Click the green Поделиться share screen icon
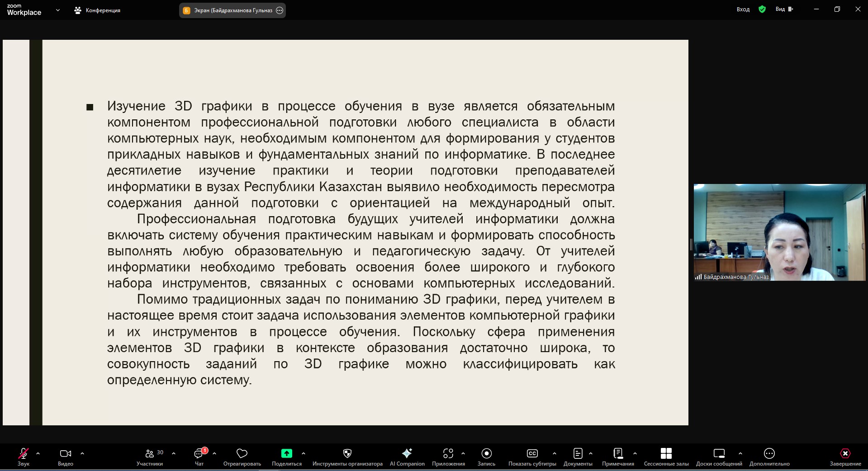 (286, 453)
